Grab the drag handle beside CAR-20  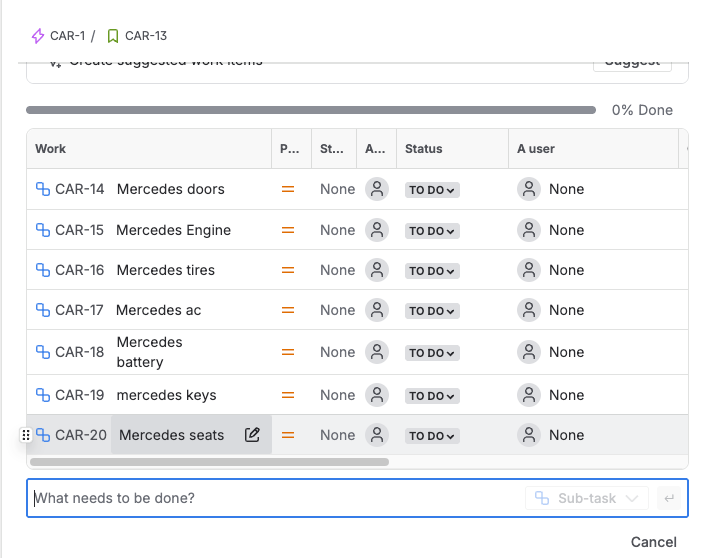click(x=26, y=435)
